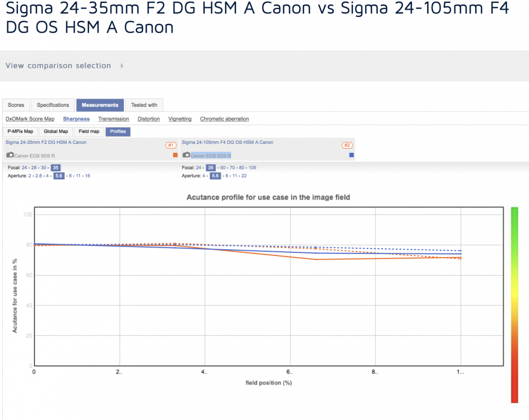
Task: Click camera icon beside first Canon EOS 5DS R
Action: click(10, 155)
